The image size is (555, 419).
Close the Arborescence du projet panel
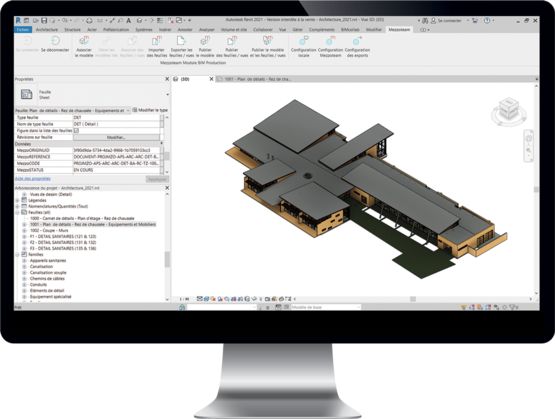(167, 188)
